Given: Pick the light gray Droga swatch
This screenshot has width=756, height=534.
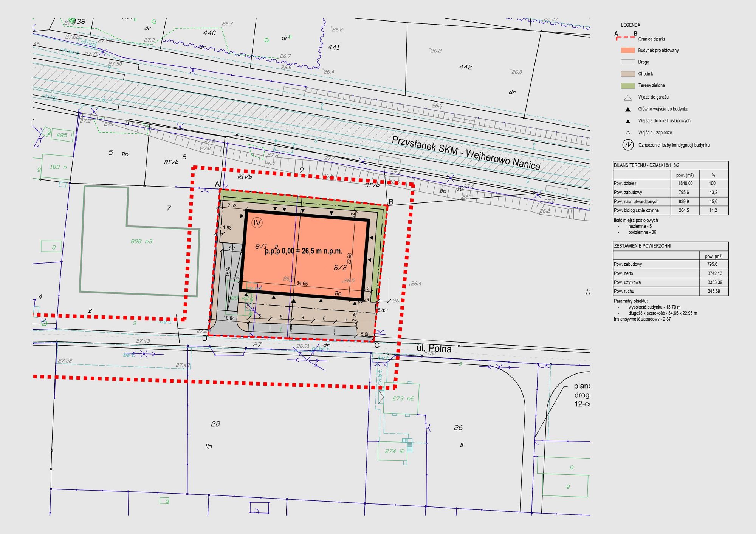Looking at the screenshot, I should (x=628, y=62).
